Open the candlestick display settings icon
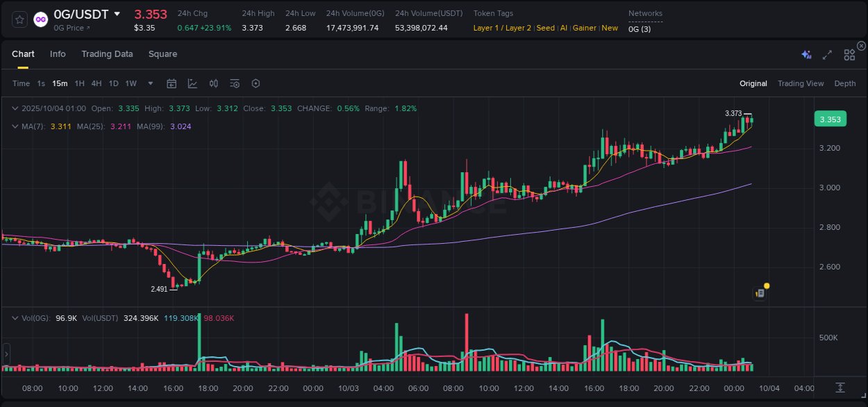868x407 pixels. pyautogui.click(x=213, y=83)
